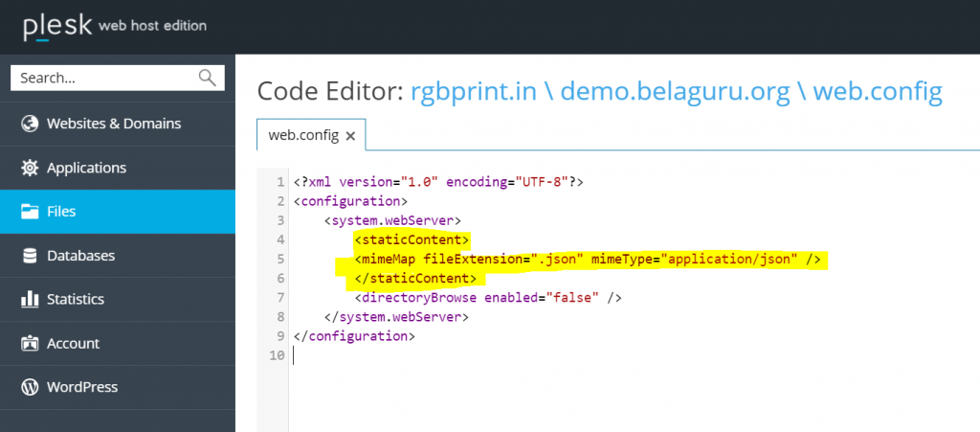Click the Websites & Domains globe icon
The width and height of the screenshot is (980, 432).
[x=30, y=124]
